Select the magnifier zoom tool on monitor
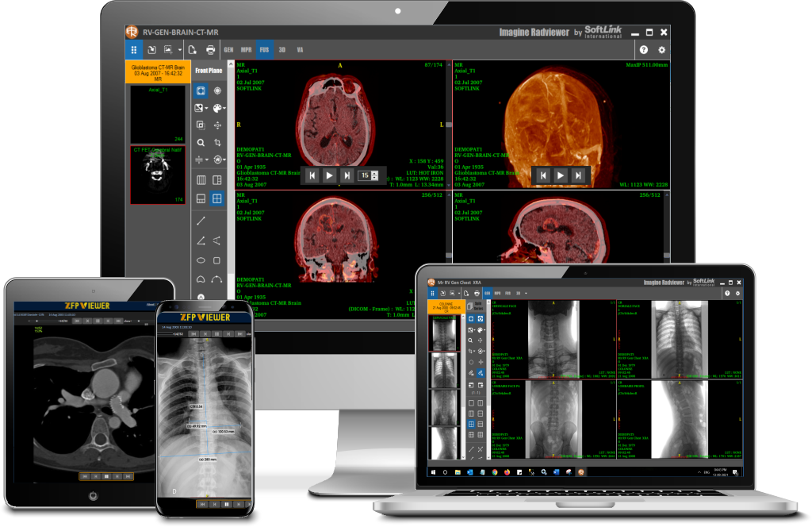 pos(201,143)
